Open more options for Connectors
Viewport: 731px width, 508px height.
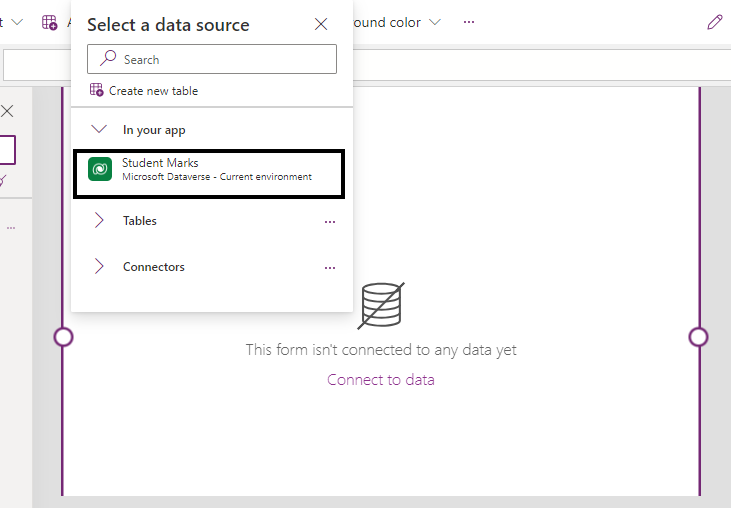coord(330,268)
